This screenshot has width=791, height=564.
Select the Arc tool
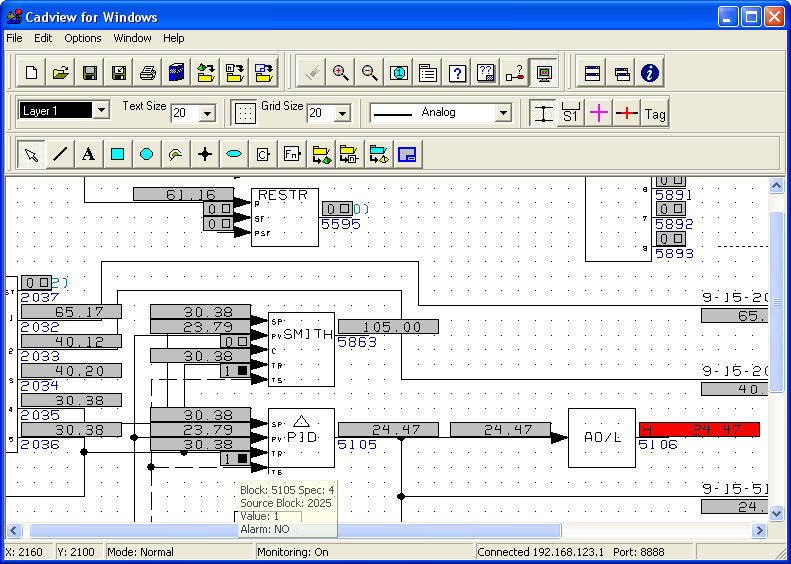pos(176,154)
